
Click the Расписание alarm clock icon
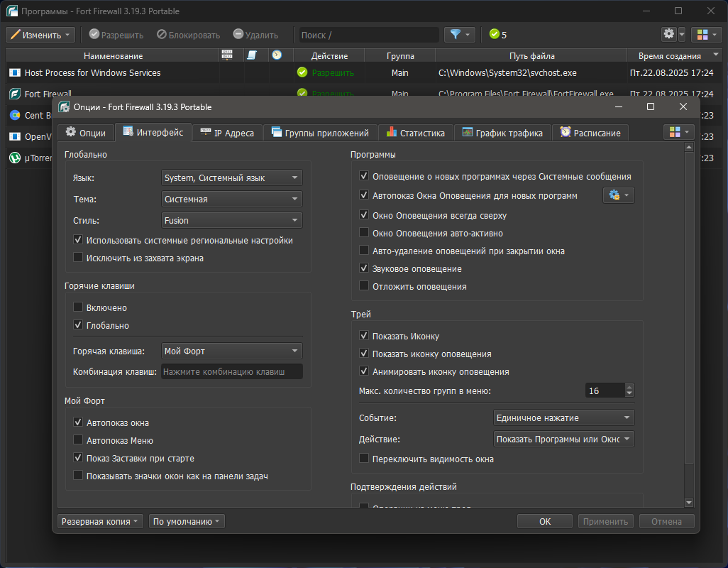click(565, 132)
